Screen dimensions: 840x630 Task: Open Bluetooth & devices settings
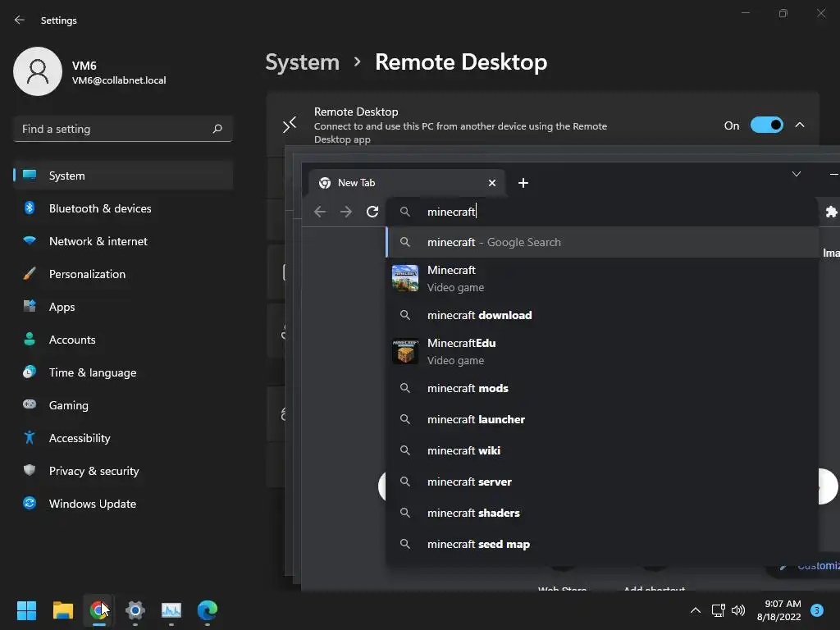click(123, 208)
